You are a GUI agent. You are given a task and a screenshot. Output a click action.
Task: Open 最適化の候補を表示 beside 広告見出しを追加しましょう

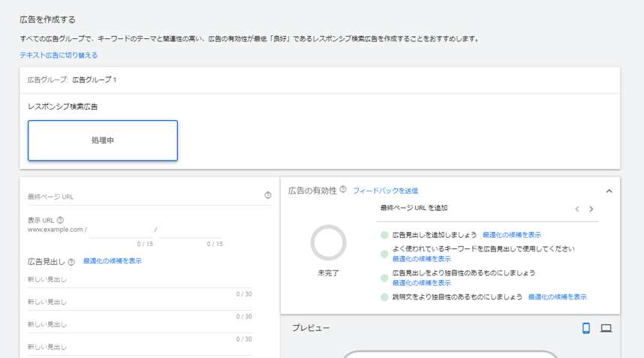[x=512, y=235]
